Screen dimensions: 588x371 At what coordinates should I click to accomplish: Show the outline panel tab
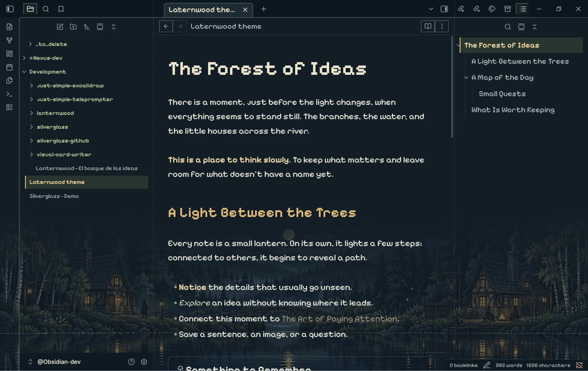523,9
